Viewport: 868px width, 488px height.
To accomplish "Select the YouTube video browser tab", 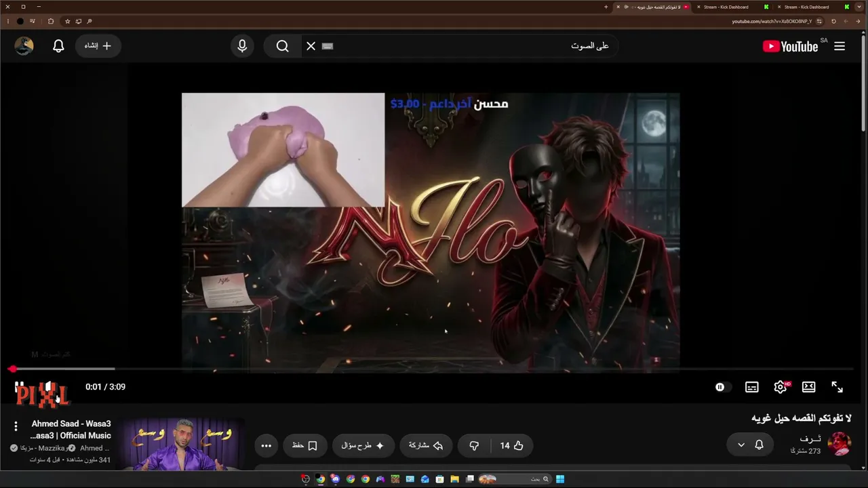I will 652,7.
